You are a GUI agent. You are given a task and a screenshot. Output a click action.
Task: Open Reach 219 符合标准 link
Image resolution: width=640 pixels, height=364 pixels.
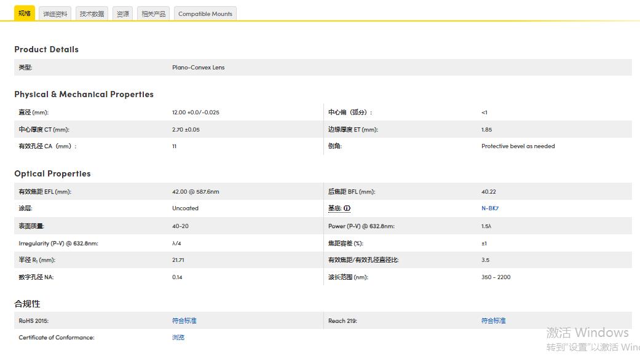click(494, 321)
